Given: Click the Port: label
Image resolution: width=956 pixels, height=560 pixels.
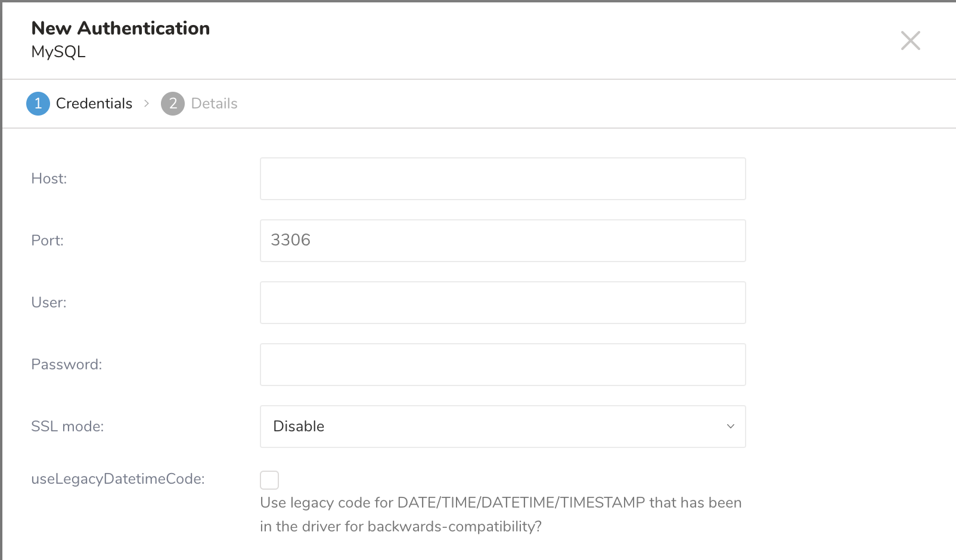Looking at the screenshot, I should [47, 241].
